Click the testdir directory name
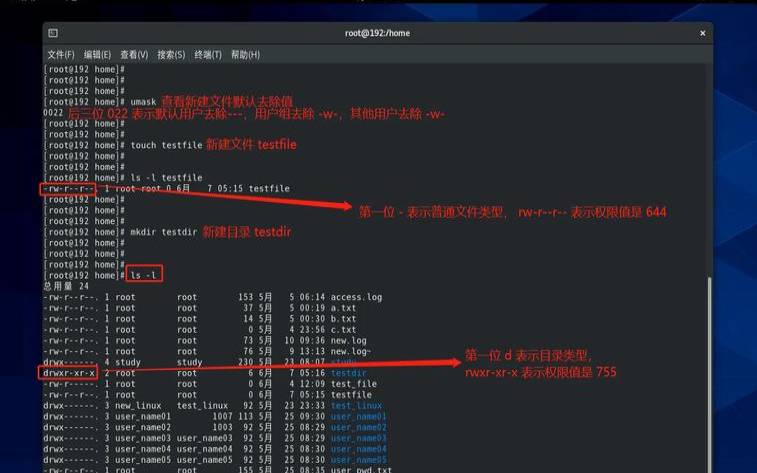 [x=349, y=373]
